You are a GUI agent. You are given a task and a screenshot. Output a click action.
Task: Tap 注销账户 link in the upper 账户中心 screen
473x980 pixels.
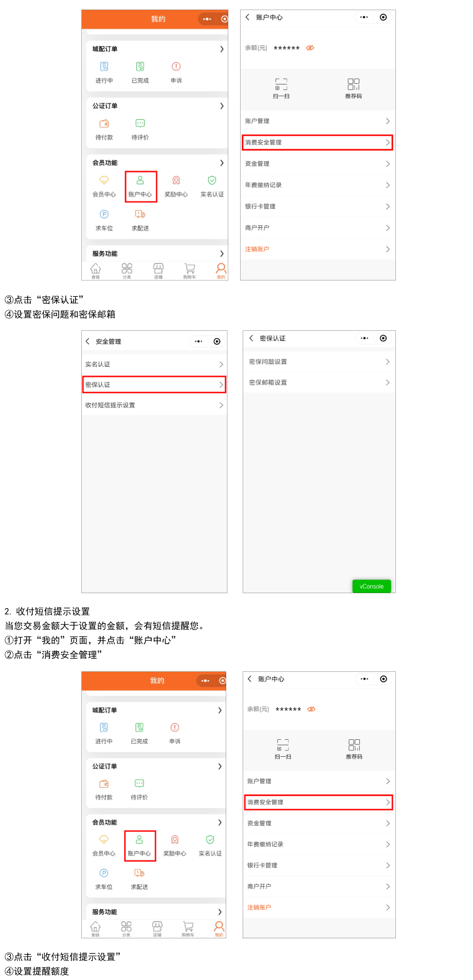click(x=257, y=249)
